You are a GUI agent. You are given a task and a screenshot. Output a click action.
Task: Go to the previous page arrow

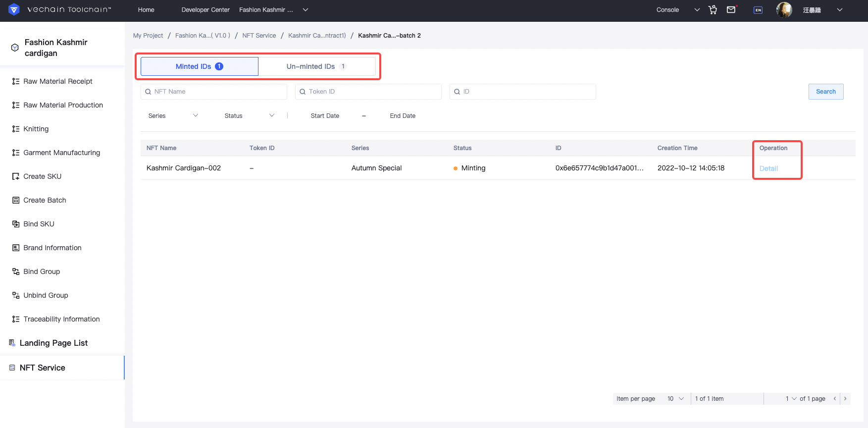click(835, 398)
